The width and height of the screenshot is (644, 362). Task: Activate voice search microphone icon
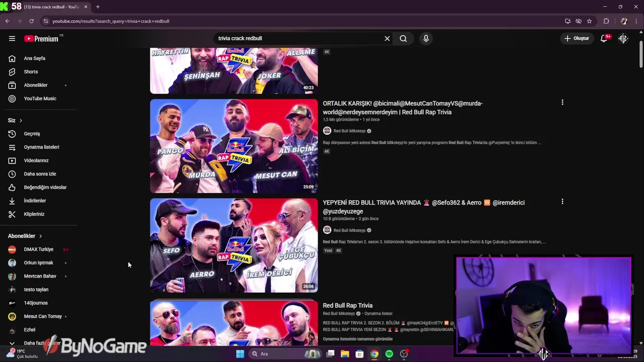[426, 38]
